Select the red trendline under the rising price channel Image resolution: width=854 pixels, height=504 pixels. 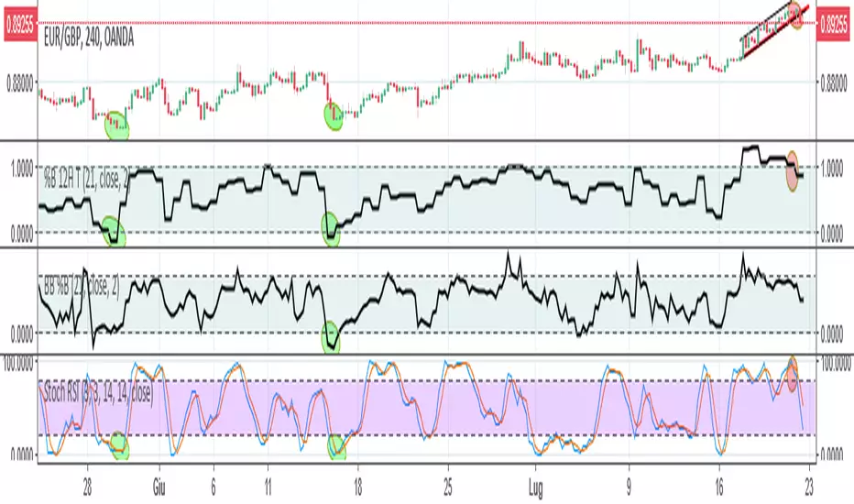(x=775, y=32)
